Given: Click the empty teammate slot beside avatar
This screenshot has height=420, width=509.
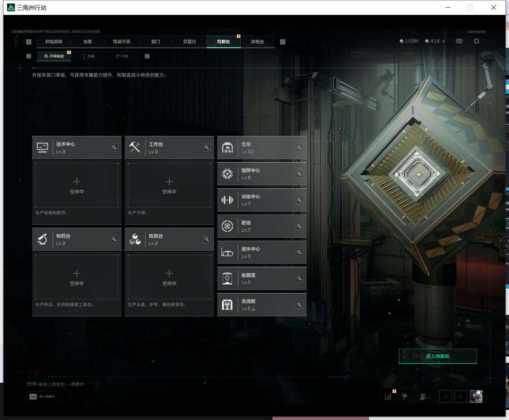Looking at the screenshot, I should [x=461, y=396].
